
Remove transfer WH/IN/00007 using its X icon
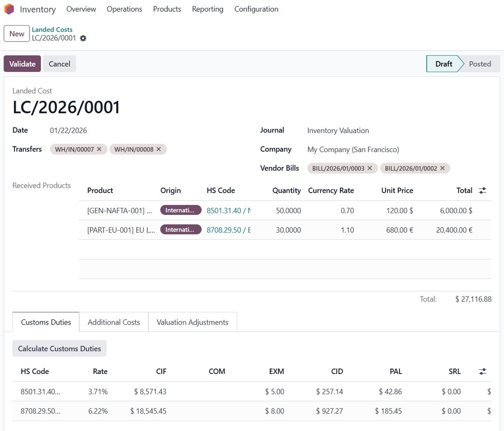[99, 149]
